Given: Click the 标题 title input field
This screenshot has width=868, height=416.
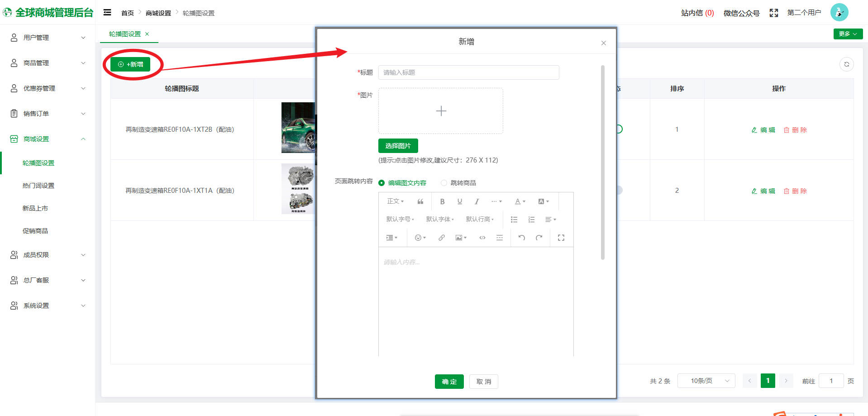Looking at the screenshot, I should coord(468,72).
